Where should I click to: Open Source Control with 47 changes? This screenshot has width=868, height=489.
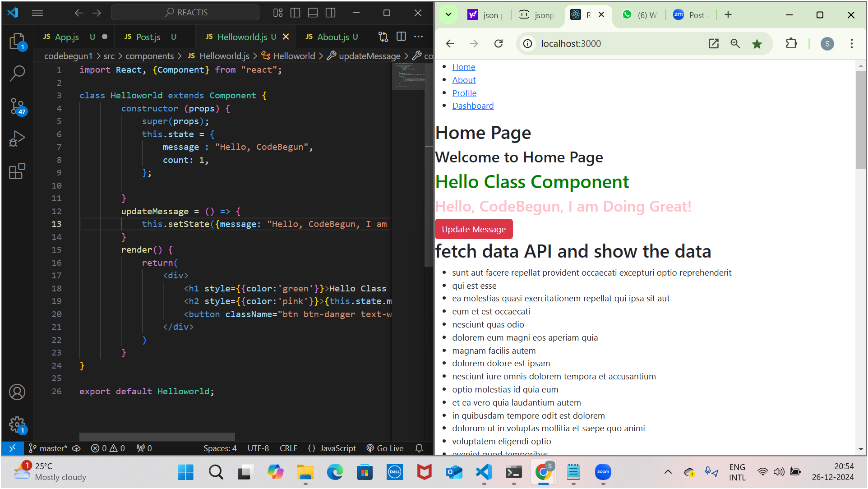click(x=17, y=106)
